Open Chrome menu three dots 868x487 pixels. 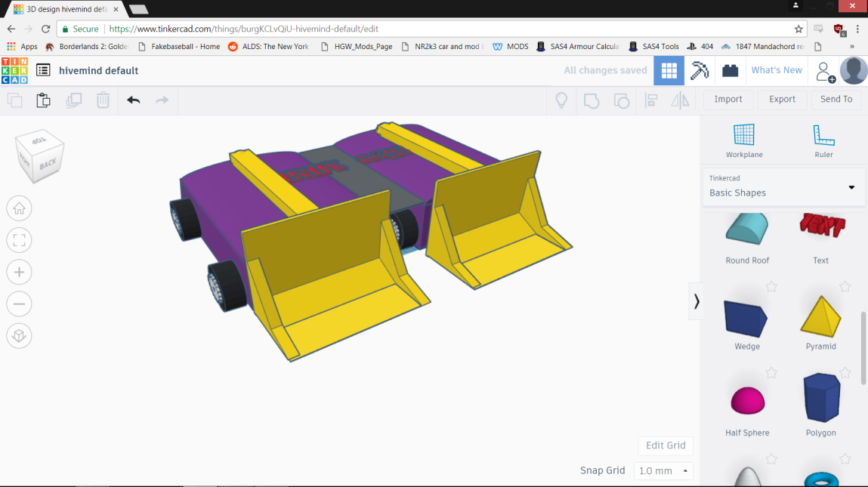coord(857,29)
